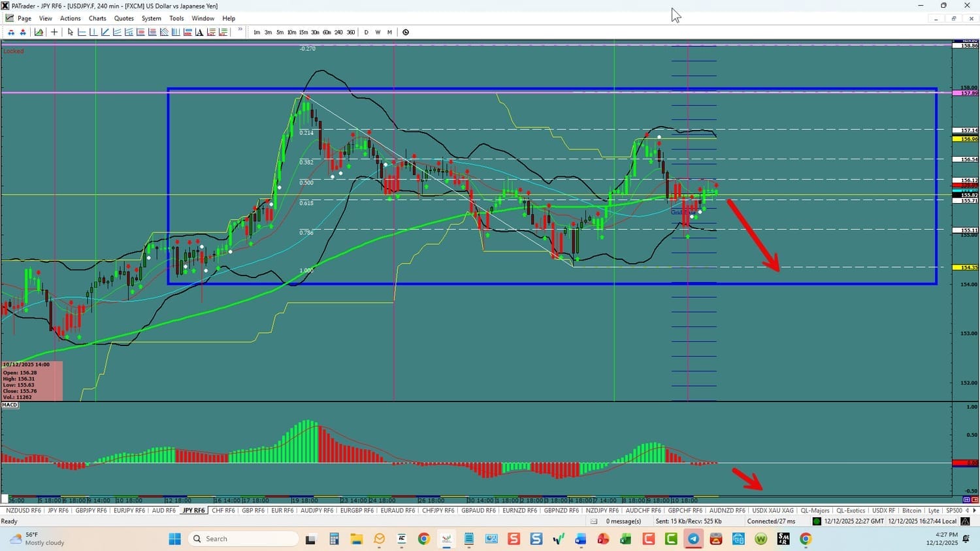This screenshot has height=551, width=980.
Task: Click the clock icon in toolbar
Action: 406,32
